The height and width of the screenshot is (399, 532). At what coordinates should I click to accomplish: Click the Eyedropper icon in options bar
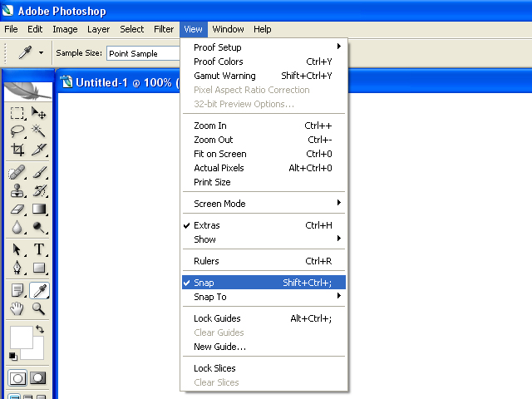pyautogui.click(x=25, y=52)
